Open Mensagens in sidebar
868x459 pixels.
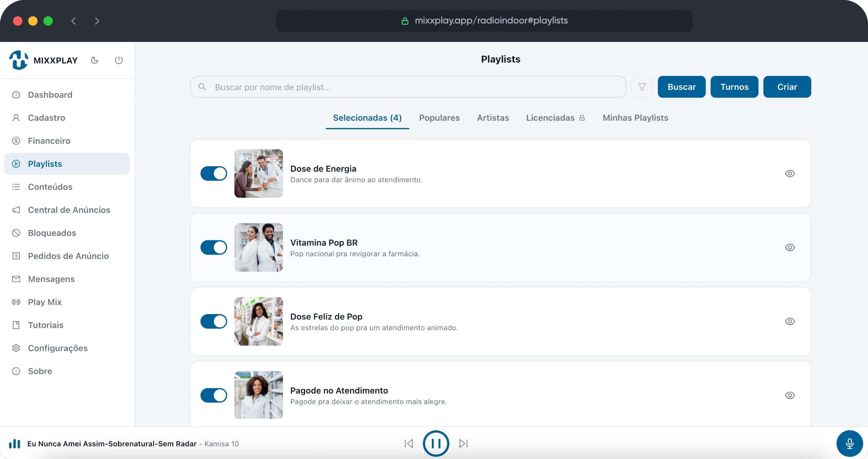tap(67, 279)
